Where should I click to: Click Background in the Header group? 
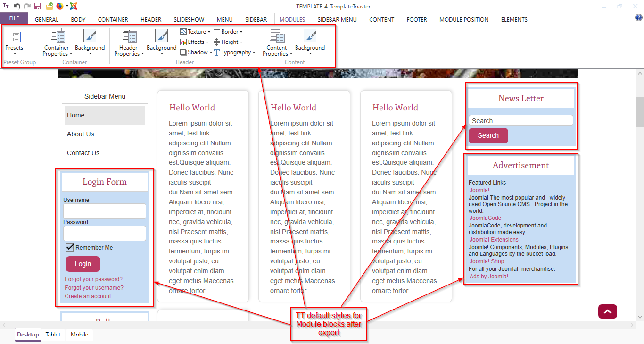161,42
